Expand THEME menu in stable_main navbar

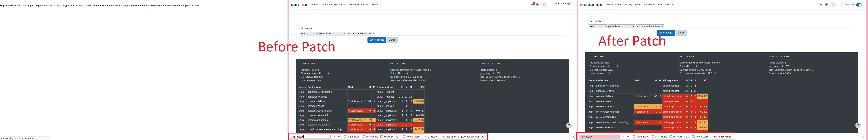pos(375,5)
